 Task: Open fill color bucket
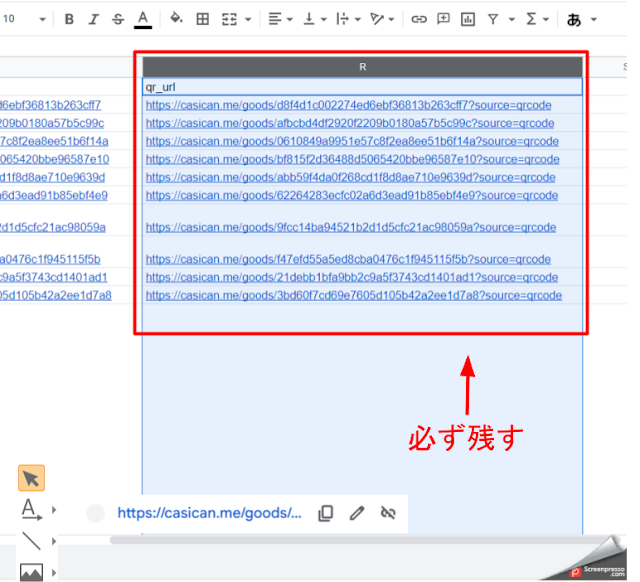pyautogui.click(x=176, y=18)
